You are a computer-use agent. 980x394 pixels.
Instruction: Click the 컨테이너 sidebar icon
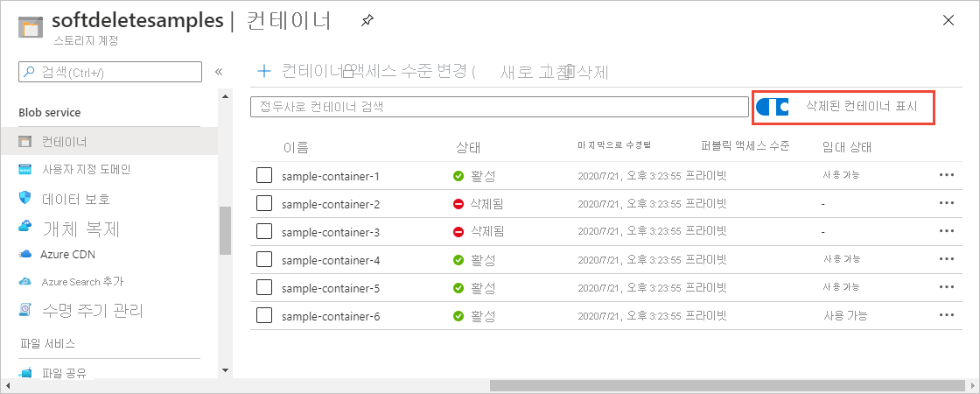[x=25, y=141]
